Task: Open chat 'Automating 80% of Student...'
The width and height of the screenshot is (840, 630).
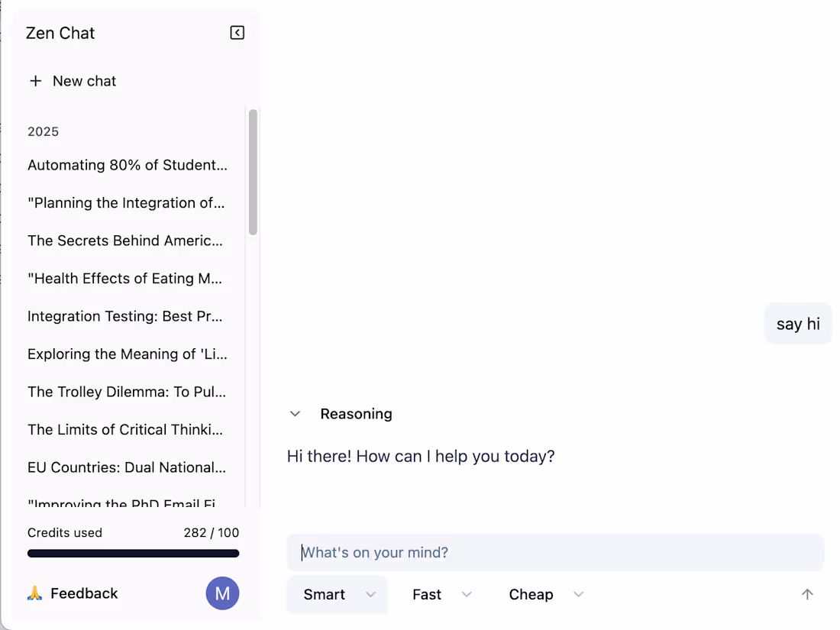Action: tap(128, 165)
